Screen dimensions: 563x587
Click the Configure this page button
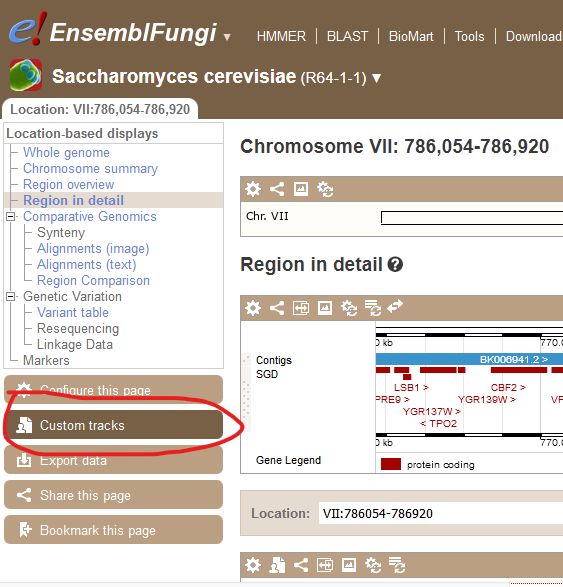[x=113, y=389]
